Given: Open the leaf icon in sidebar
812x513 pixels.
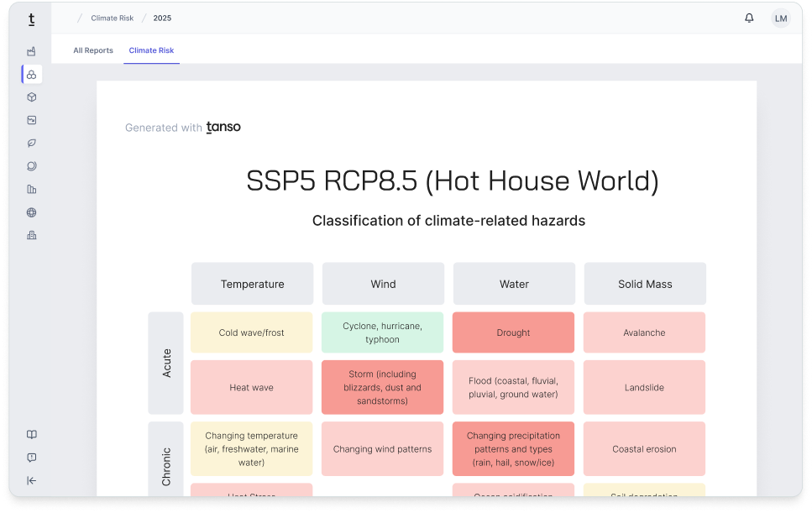Looking at the screenshot, I should pos(32,144).
